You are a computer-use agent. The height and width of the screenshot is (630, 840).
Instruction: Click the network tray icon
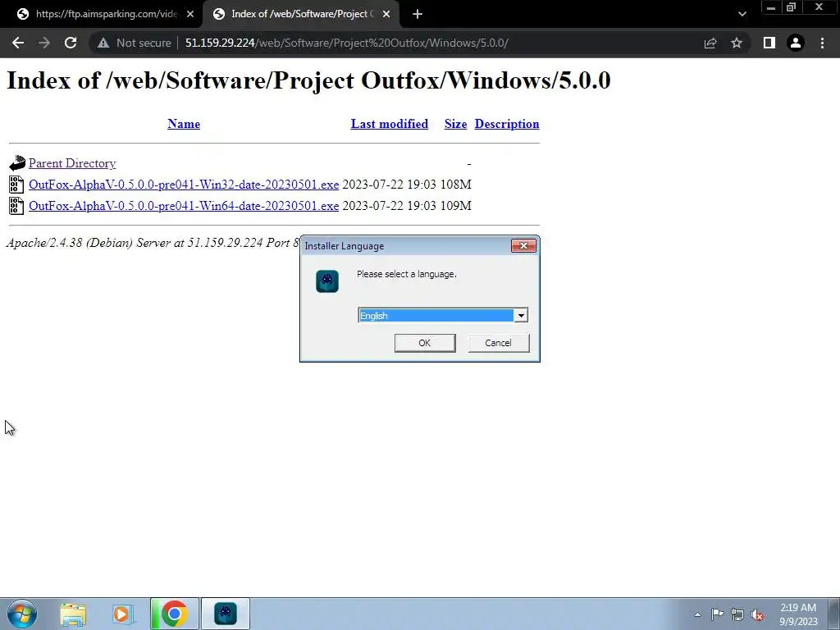737,614
